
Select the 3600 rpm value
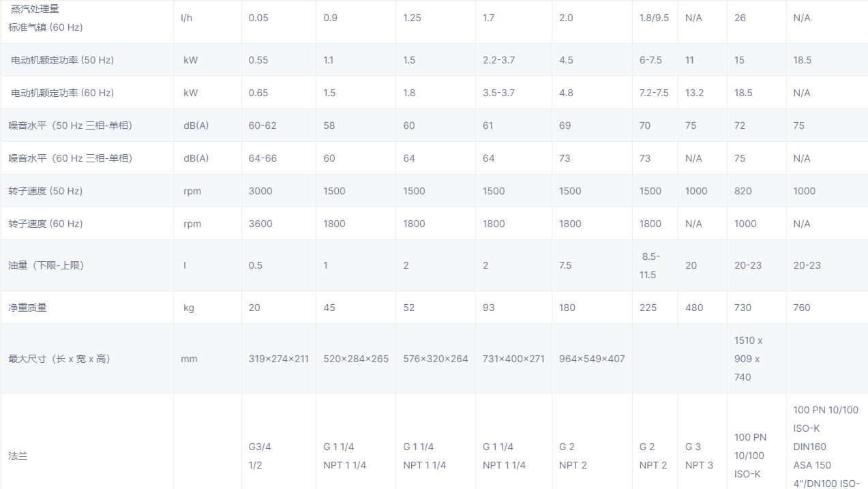tap(260, 224)
